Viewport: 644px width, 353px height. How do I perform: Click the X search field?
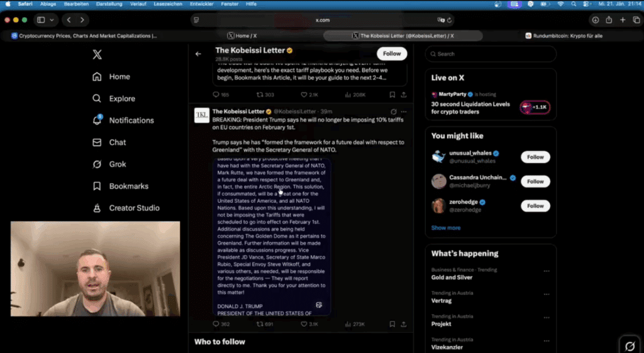click(x=491, y=54)
